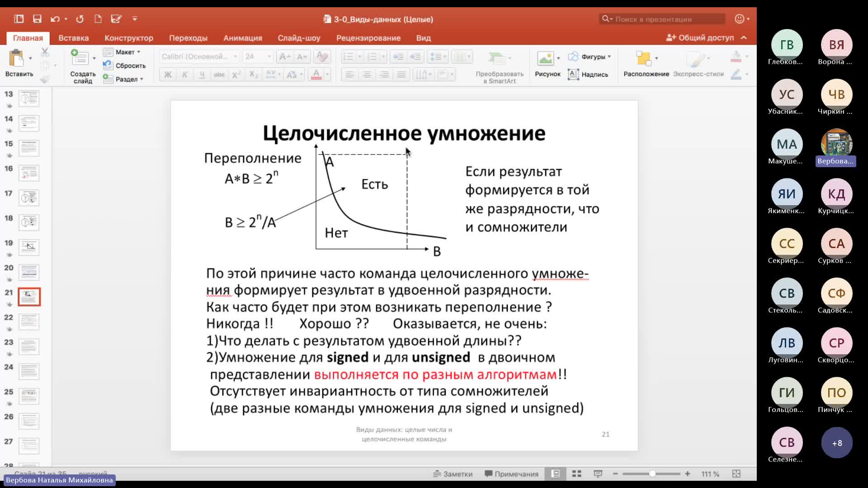
Task: Select slide 22 thumbnail
Action: point(29,322)
